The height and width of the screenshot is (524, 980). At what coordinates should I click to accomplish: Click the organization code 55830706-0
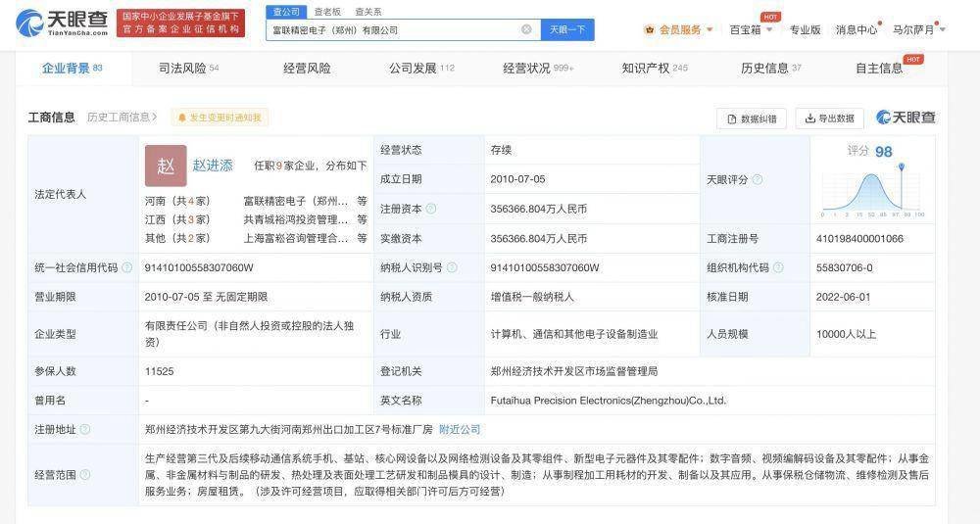pos(845,267)
